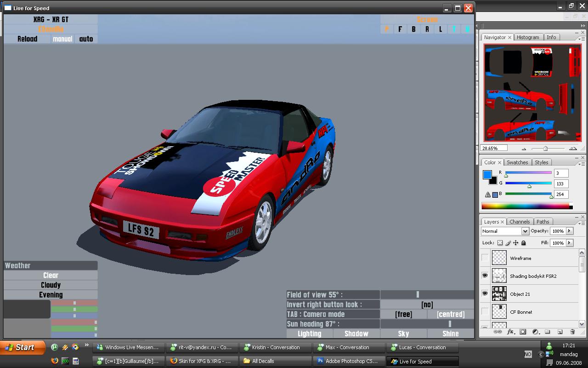Launch Firefox from the quick launch bar

point(55,361)
